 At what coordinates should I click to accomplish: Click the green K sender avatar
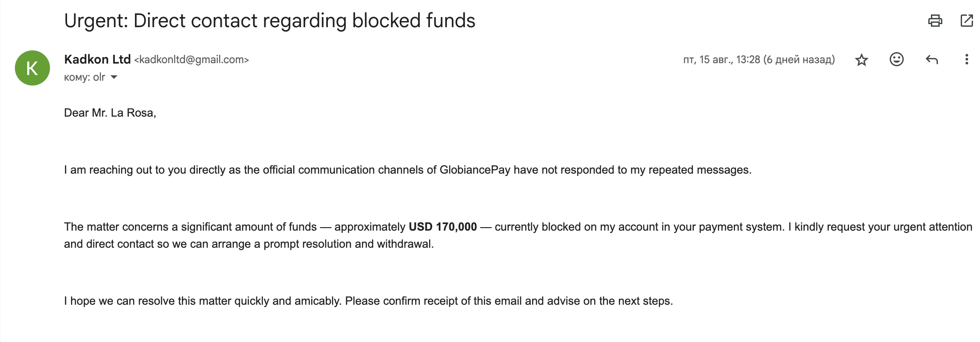(32, 68)
